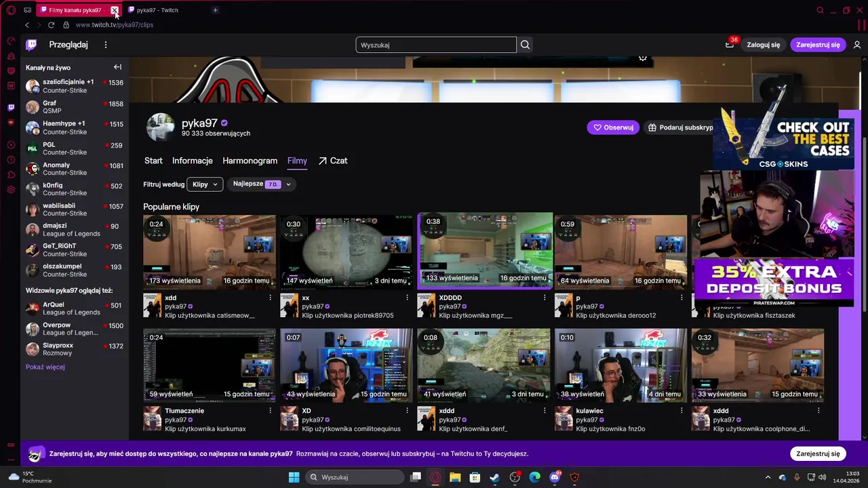Click Zarejestruj się in bottom banner

coord(818,453)
